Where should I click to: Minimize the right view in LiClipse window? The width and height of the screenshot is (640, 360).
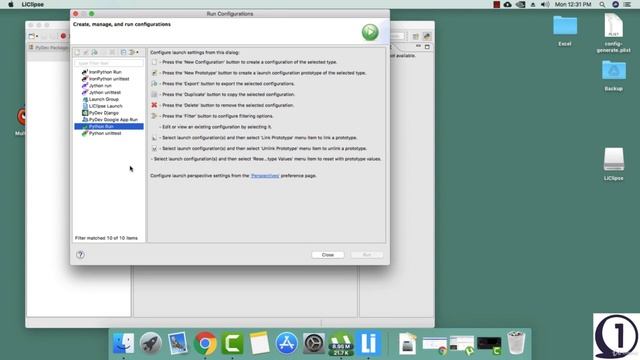coord(418,47)
